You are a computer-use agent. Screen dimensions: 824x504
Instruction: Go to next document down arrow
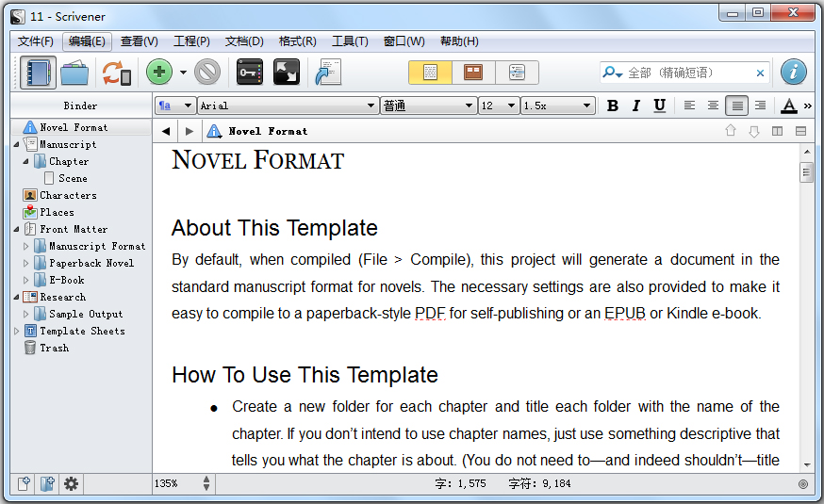(x=754, y=131)
